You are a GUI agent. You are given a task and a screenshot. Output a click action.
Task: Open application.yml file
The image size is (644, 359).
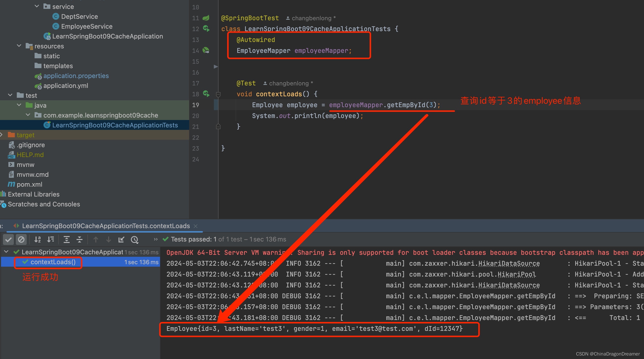pyautogui.click(x=66, y=85)
